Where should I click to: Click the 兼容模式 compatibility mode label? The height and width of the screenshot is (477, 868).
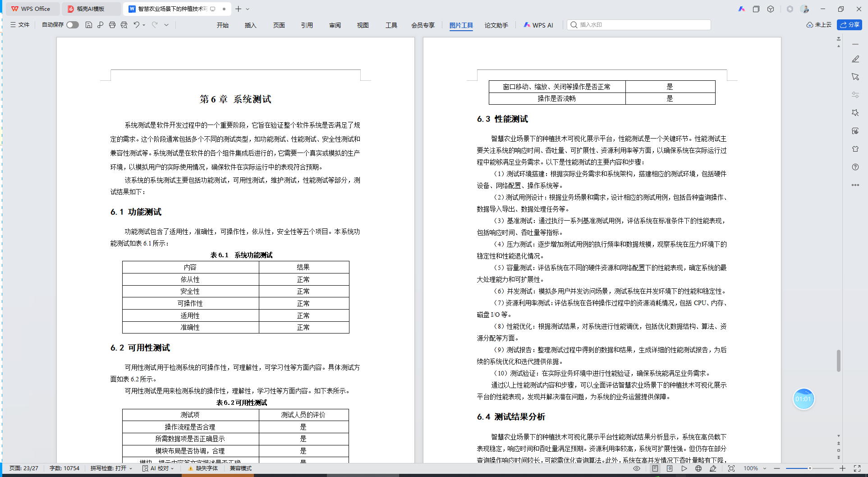241,468
